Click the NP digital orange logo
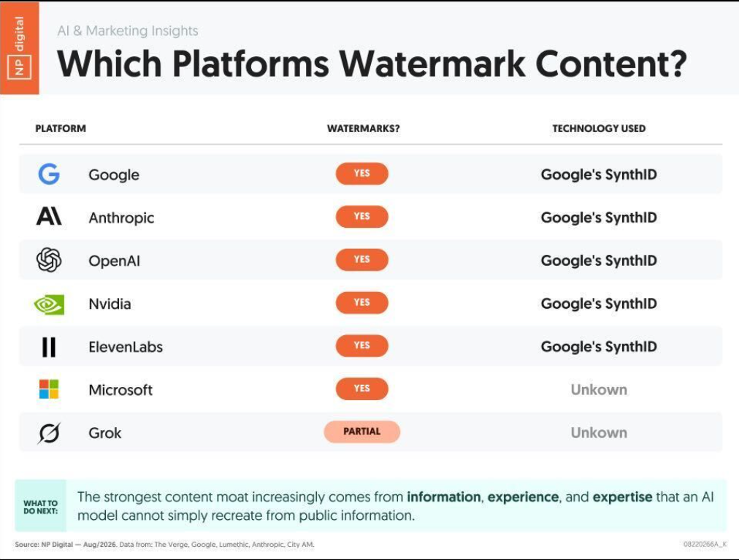The width and height of the screenshot is (739, 560). 19,47
